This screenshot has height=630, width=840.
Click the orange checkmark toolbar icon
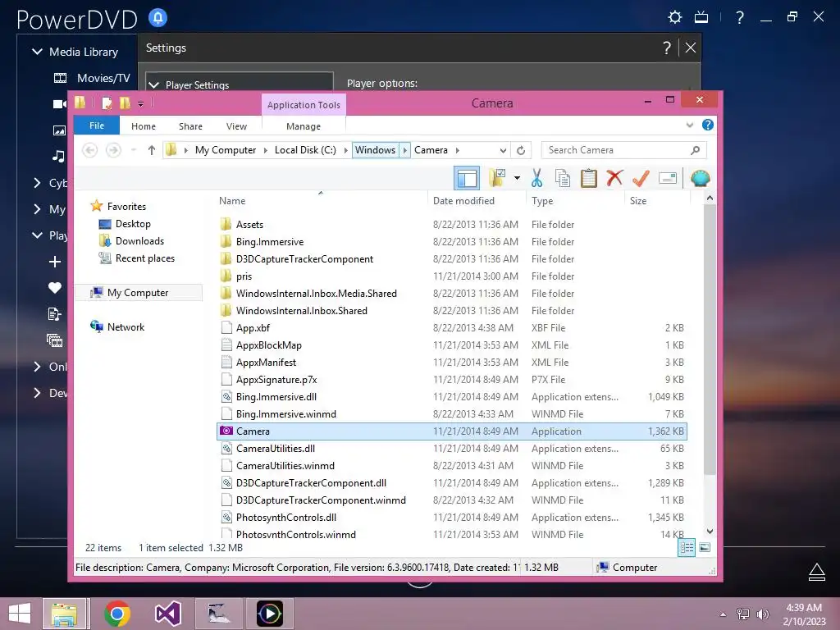click(641, 178)
